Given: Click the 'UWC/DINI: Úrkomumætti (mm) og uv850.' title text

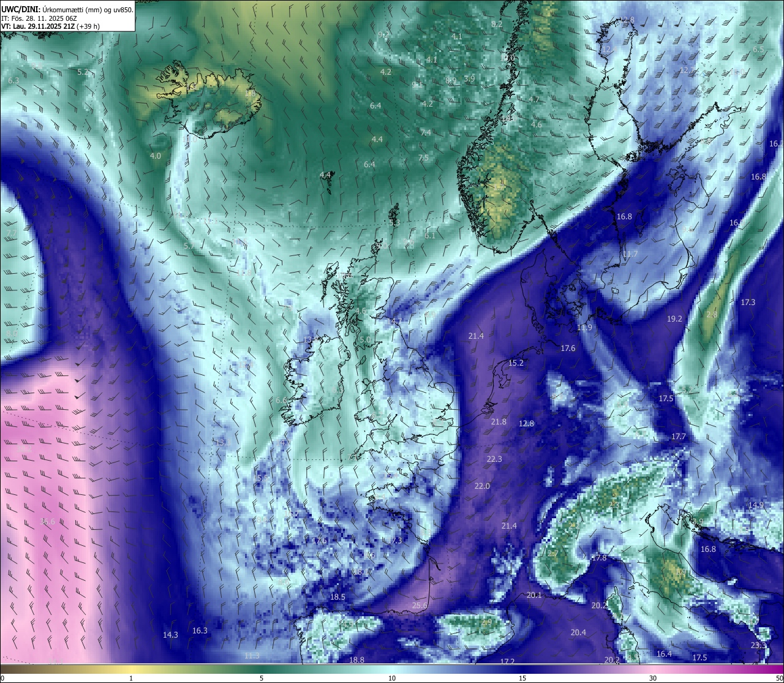Looking at the screenshot, I should 67,10.
